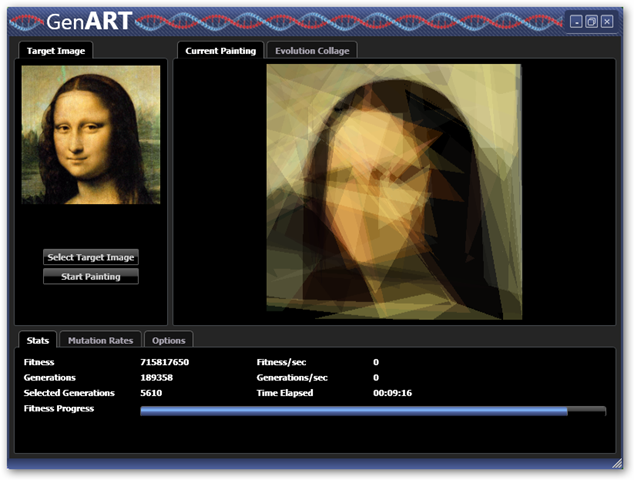Viewport: 634px width, 480px height.
Task: Switch to the Current Painting tab
Action: 220,51
